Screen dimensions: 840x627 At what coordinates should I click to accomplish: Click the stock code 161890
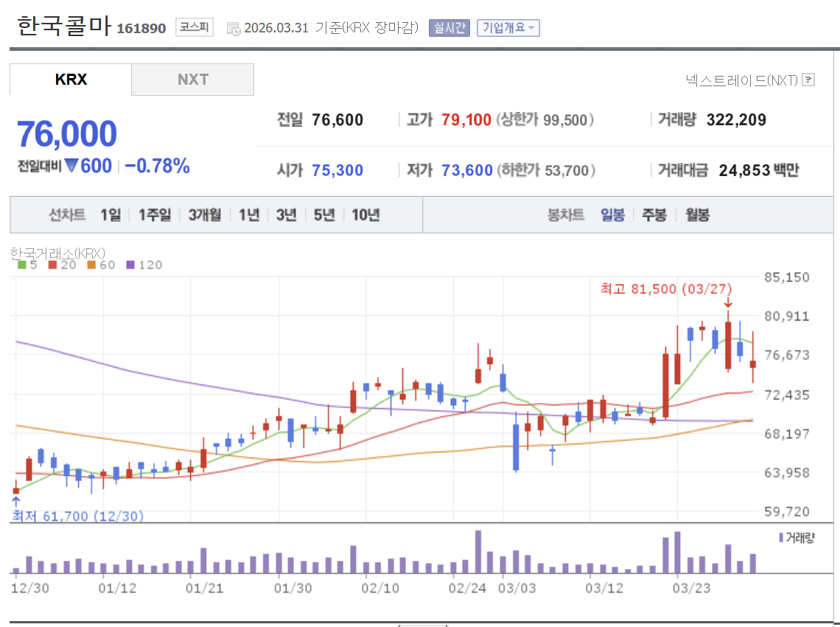tap(141, 29)
